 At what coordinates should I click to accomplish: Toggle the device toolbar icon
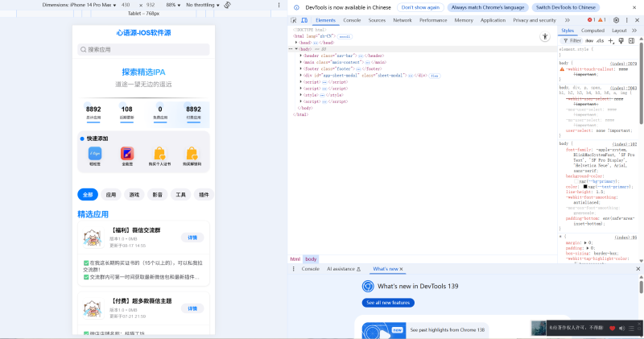306,19
